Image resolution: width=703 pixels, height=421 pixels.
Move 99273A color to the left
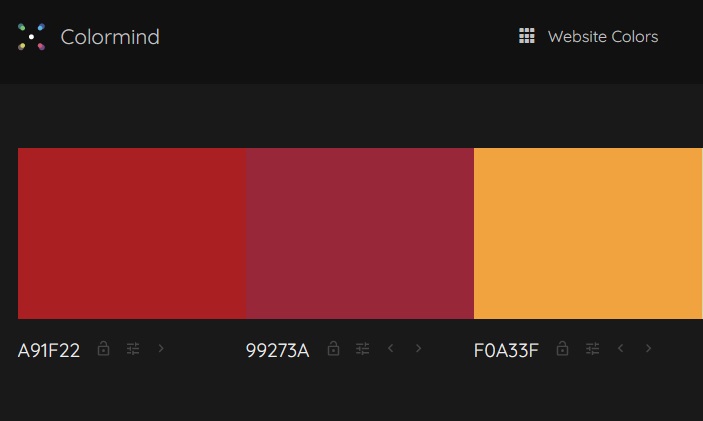(391, 348)
